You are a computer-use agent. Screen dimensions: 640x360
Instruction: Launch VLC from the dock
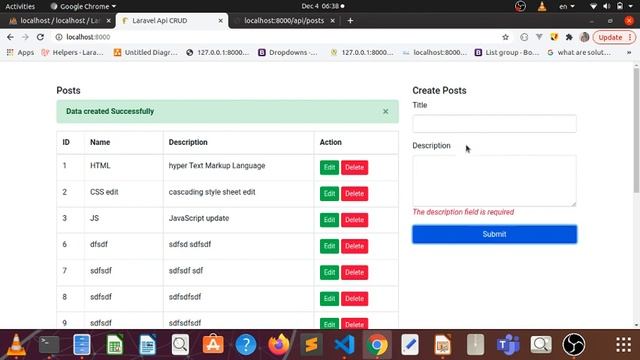click(16, 345)
